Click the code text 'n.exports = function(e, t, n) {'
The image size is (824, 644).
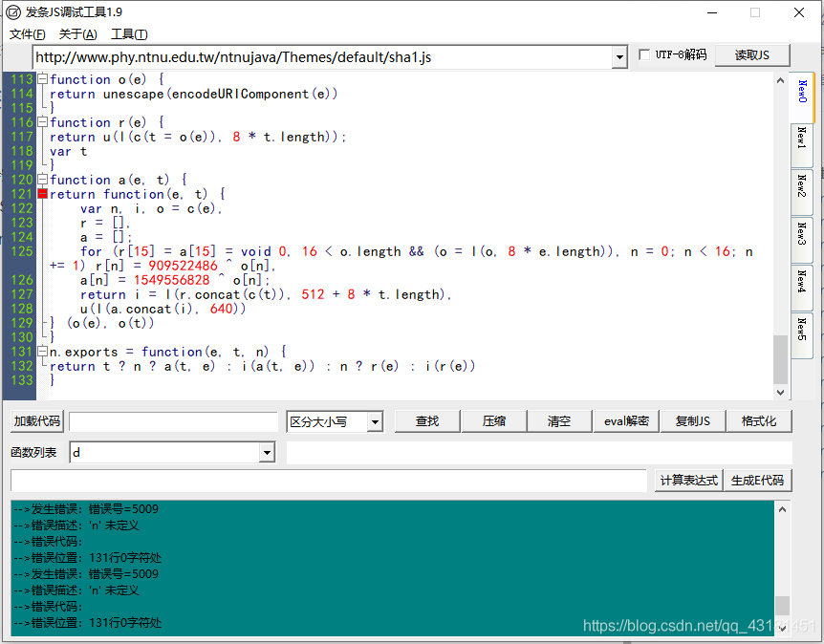(x=168, y=352)
